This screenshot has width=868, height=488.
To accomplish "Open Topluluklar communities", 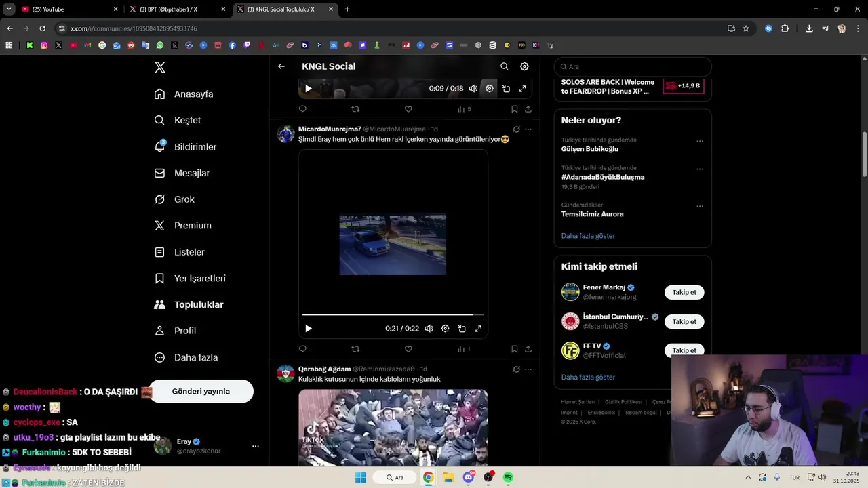I will pos(189,305).
